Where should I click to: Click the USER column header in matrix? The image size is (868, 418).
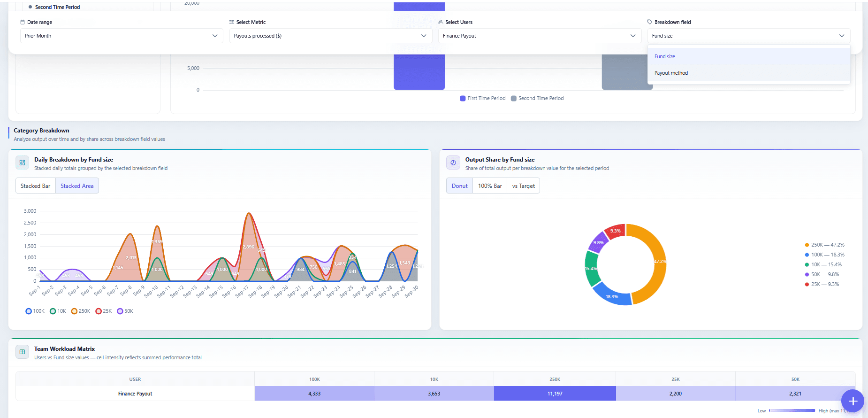coord(135,379)
